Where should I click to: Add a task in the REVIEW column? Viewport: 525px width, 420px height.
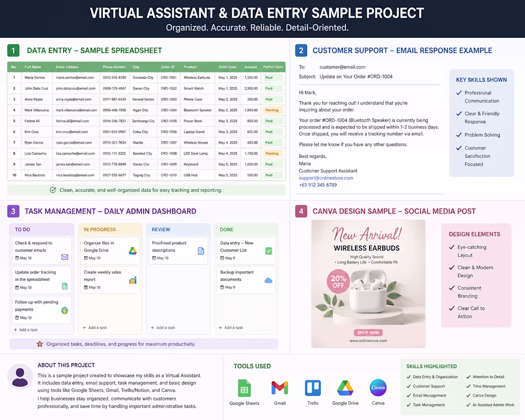(163, 327)
